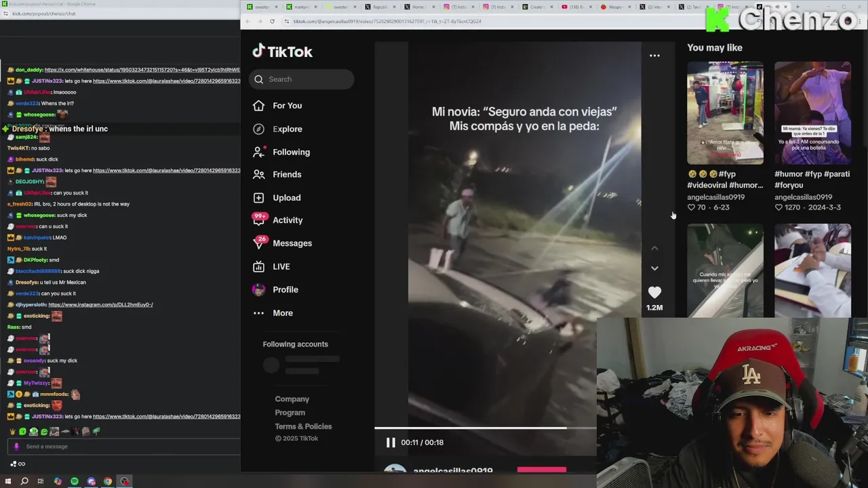Open the Activity panel
Image resolution: width=868 pixels, height=488 pixels.
click(x=288, y=220)
